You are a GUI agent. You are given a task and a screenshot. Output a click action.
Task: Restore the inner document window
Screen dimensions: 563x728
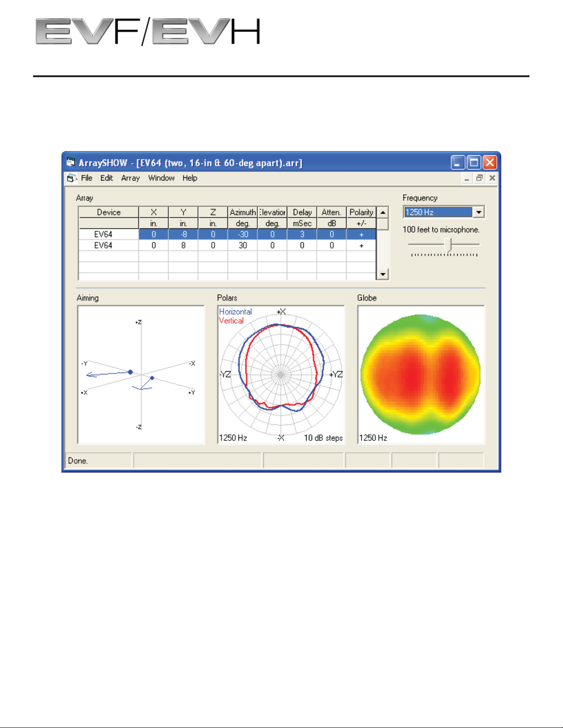click(479, 178)
